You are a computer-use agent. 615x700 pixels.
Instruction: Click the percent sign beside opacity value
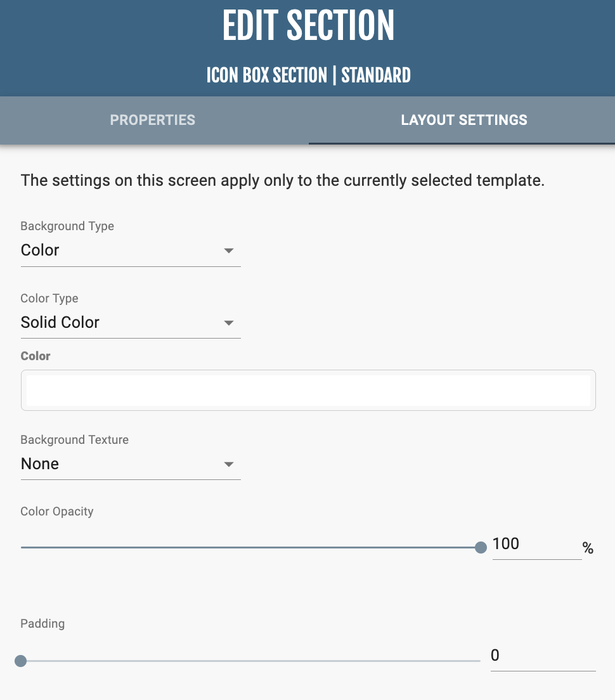588,549
